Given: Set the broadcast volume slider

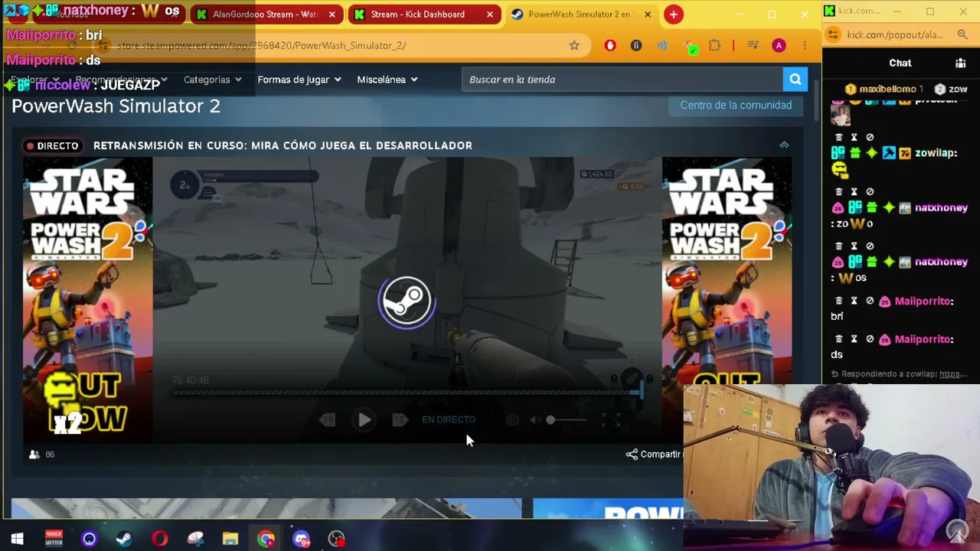Looking at the screenshot, I should (566, 419).
